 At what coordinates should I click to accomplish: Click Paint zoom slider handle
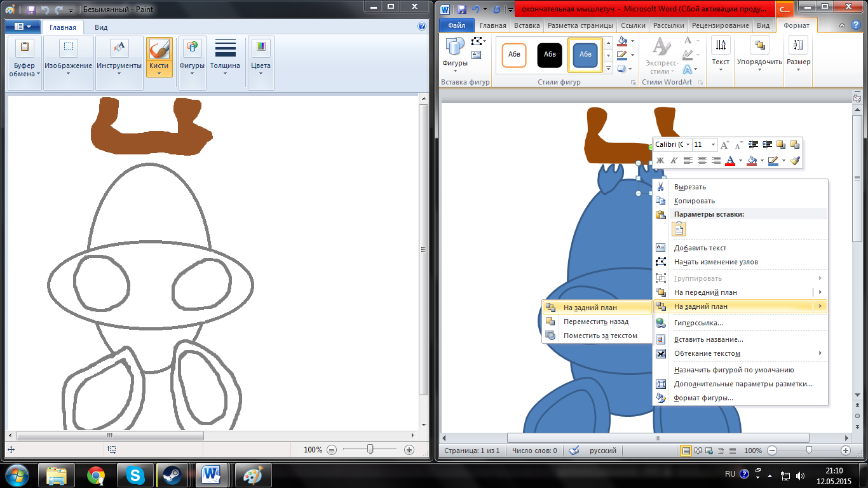tap(370, 449)
